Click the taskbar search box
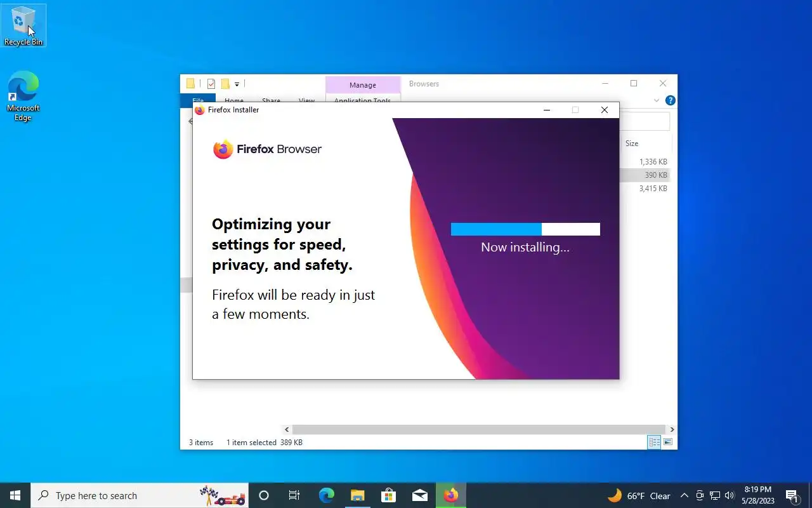The image size is (812, 508). [140, 495]
